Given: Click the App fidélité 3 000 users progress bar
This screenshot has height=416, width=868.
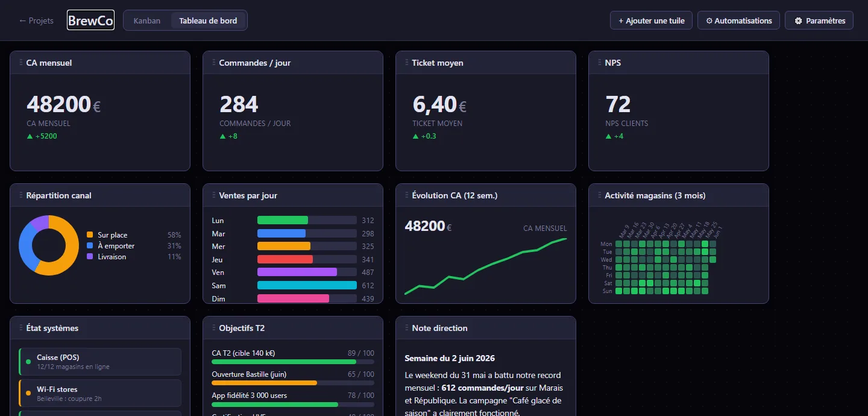Looking at the screenshot, I should tap(293, 404).
